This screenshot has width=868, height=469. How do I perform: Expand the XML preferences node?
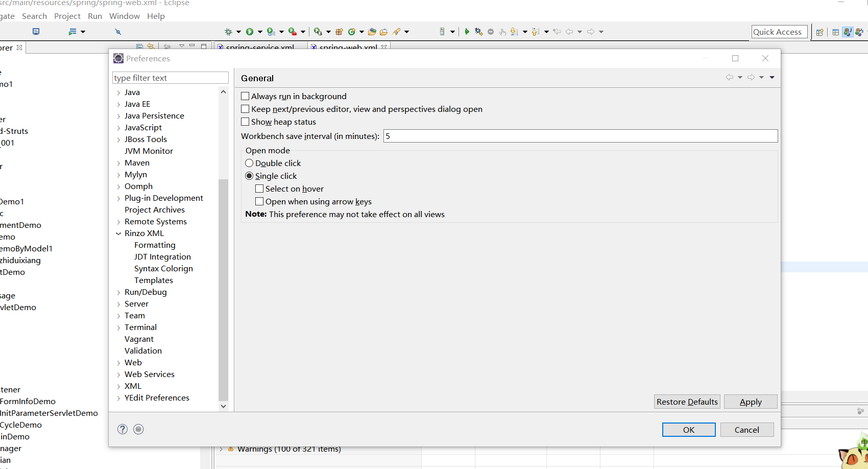[x=118, y=386]
